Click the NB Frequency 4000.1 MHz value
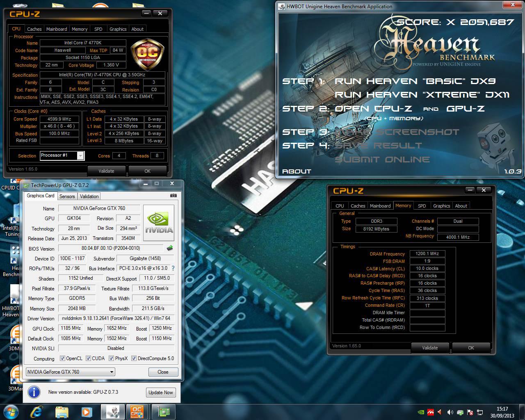The width and height of the screenshot is (525, 420). tap(458, 237)
